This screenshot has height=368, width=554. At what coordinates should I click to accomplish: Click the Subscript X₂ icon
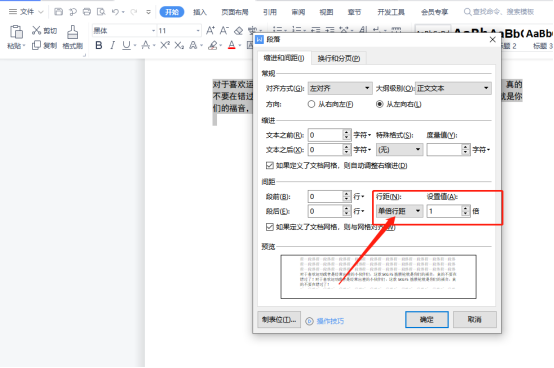pos(179,45)
